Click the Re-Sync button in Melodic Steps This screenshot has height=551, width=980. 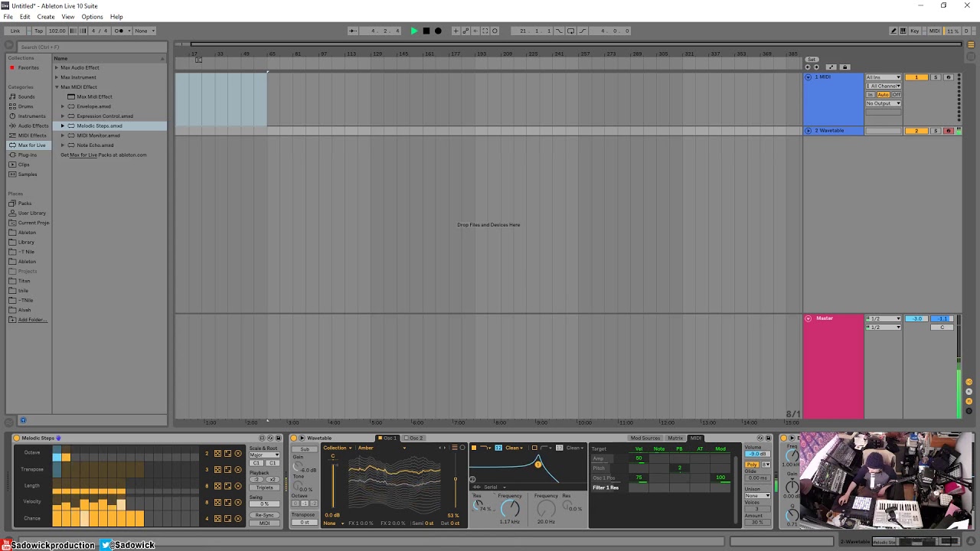(x=264, y=515)
